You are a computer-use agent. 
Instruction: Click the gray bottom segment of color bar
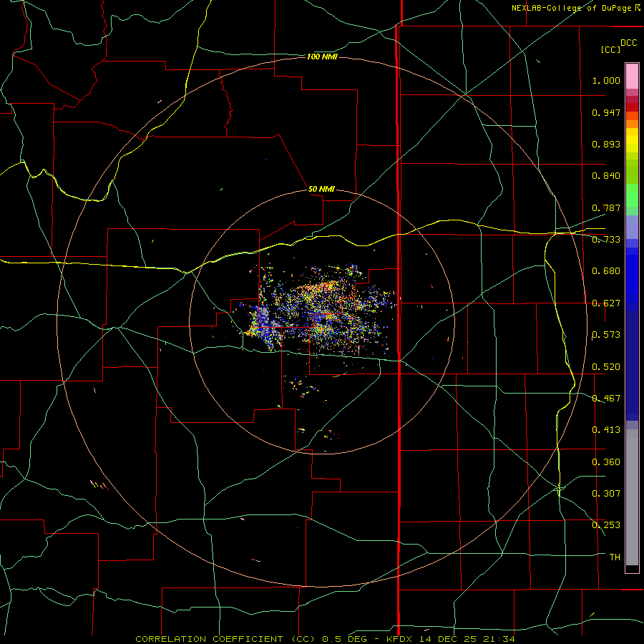(x=632, y=497)
